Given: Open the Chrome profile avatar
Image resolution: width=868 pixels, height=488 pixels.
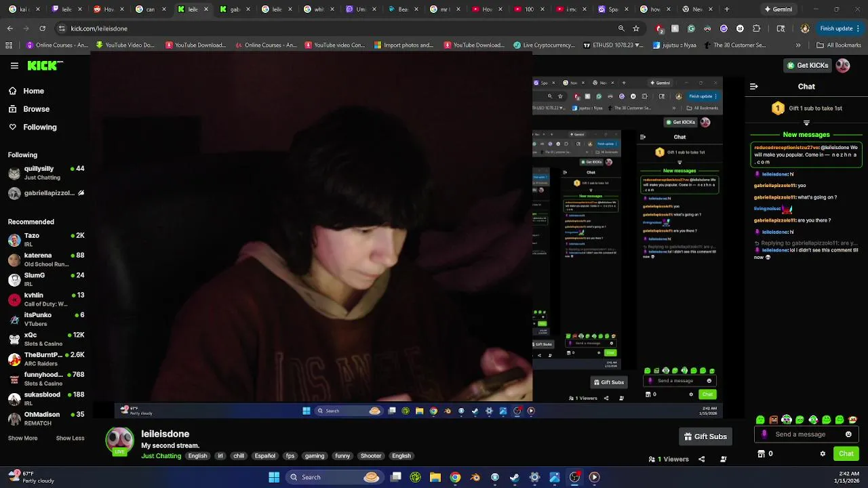Looking at the screenshot, I should pos(805,28).
